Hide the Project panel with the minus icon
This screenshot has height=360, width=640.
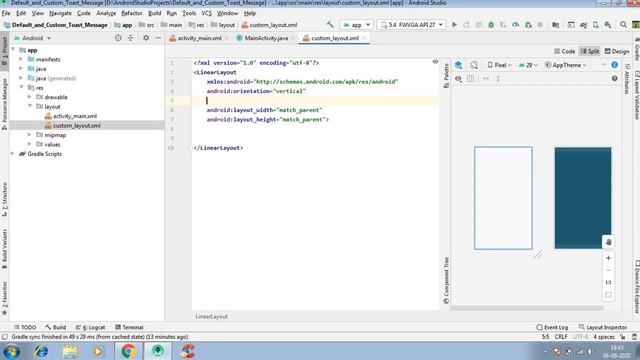(158, 38)
